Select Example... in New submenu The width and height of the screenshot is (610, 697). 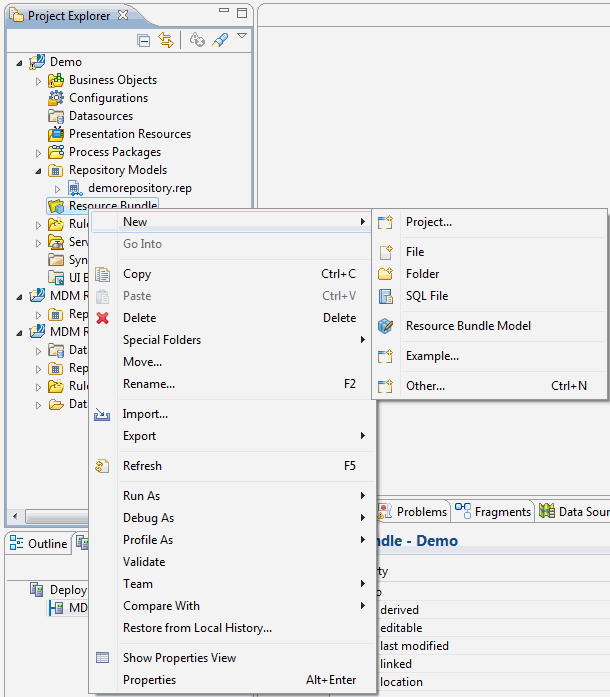coord(489,356)
